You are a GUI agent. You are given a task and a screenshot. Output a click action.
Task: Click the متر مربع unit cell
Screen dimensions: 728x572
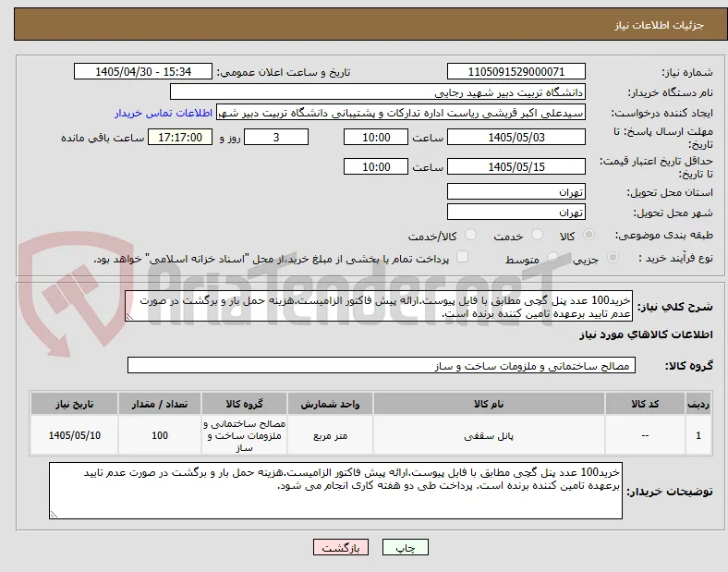pos(330,435)
